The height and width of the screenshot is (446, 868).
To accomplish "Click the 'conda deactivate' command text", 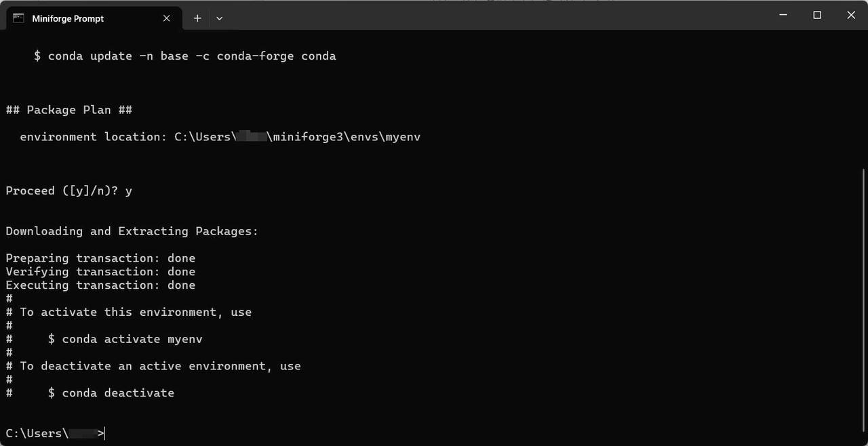I will 118,393.
